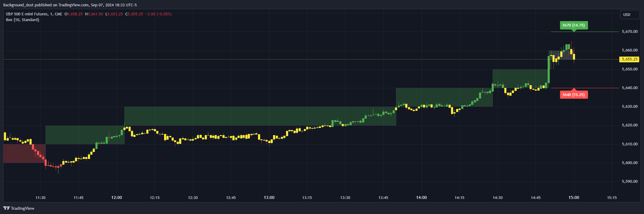Click the 5,600.00 price axis label
This screenshot has height=214, width=644.
630,163
